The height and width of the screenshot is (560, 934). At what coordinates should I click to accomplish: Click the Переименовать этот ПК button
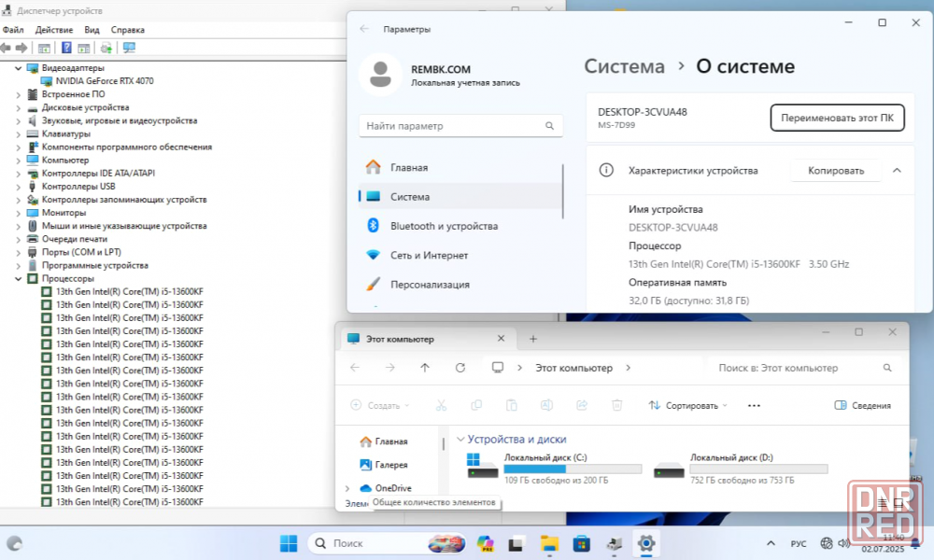point(837,119)
